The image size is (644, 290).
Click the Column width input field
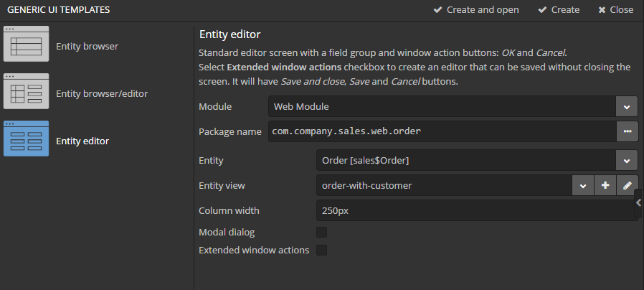tap(473, 210)
